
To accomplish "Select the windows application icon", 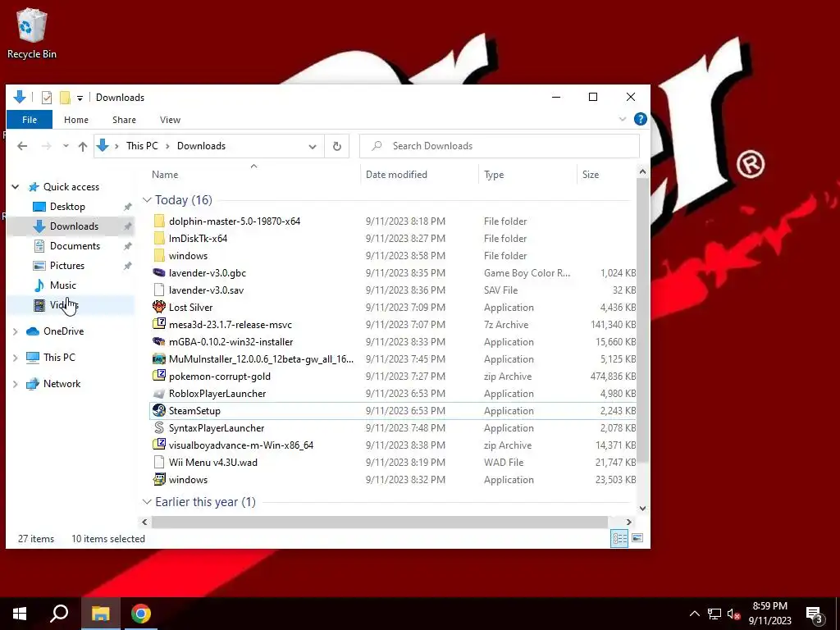I will [x=158, y=479].
